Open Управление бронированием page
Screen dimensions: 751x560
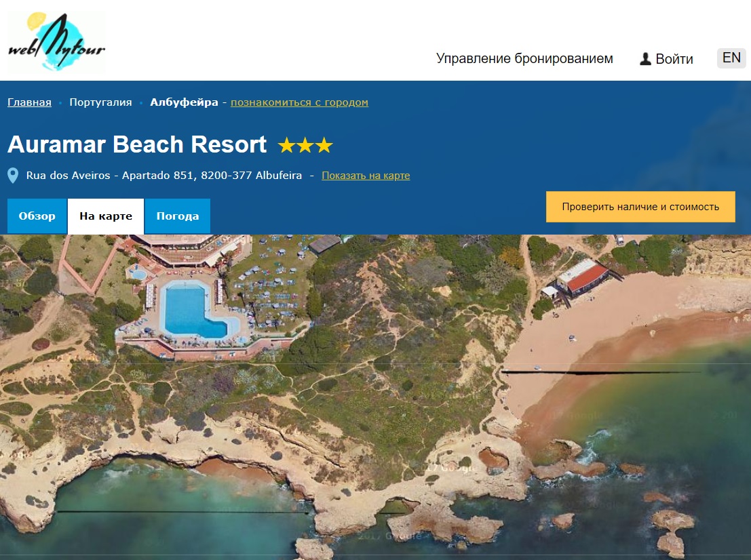(x=524, y=58)
